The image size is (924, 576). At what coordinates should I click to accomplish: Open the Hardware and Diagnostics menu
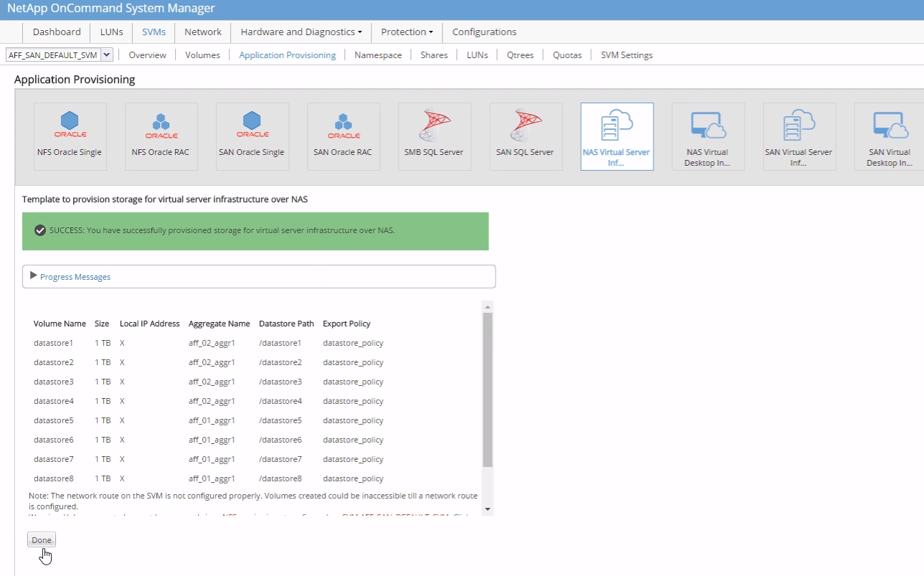[301, 32]
